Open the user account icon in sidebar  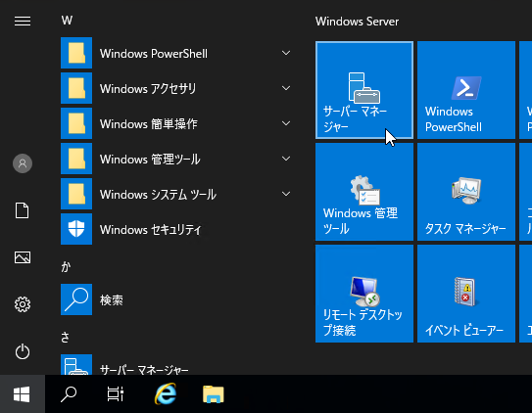(23, 163)
